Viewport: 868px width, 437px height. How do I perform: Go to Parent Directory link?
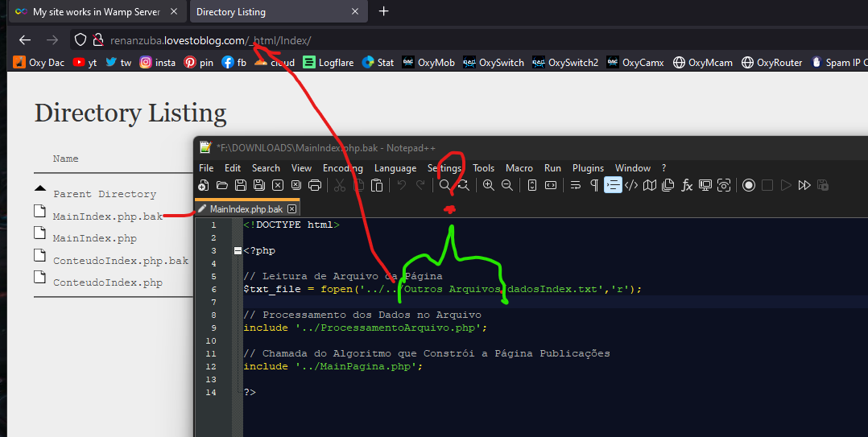pyautogui.click(x=105, y=194)
